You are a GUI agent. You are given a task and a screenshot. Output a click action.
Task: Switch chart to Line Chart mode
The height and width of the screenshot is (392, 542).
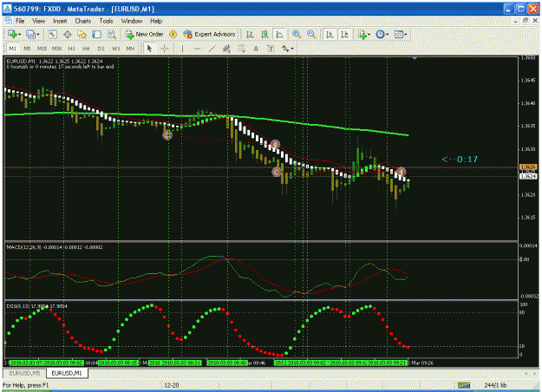(x=279, y=34)
